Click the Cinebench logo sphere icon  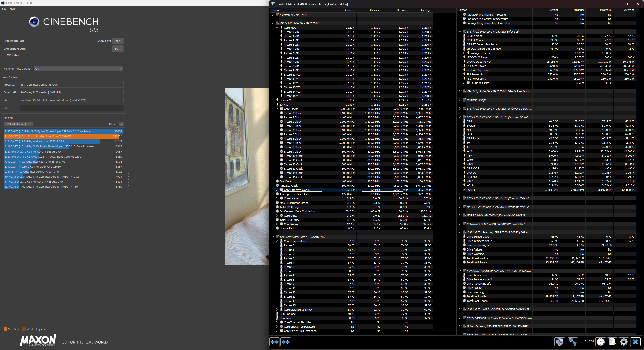(34, 22)
